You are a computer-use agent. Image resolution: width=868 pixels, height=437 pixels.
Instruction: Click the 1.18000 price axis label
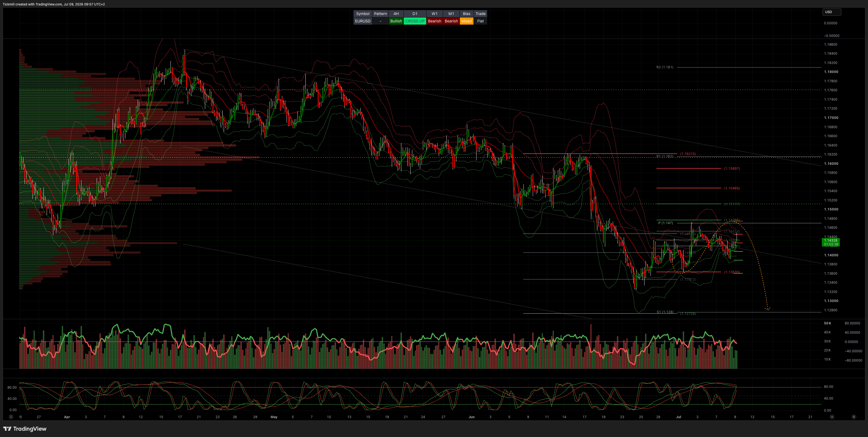(831, 72)
